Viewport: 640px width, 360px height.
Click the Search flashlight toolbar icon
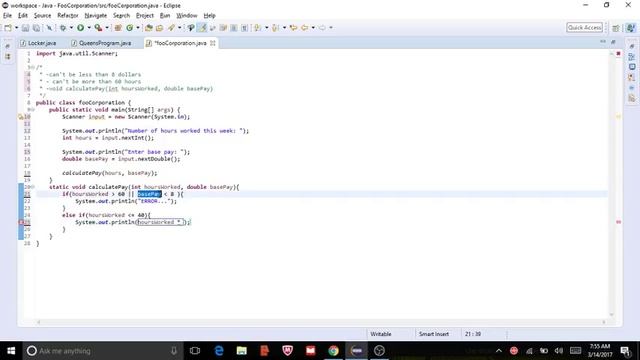[171, 28]
